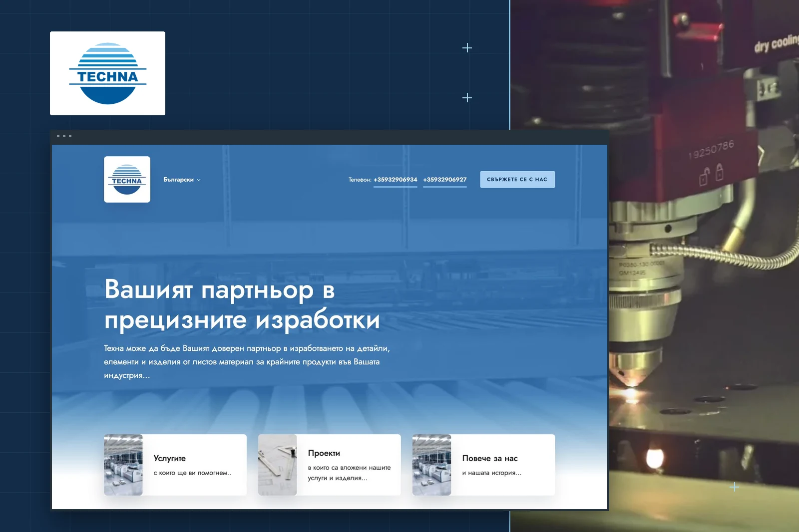
Task: Open the Услугите card
Action: click(x=175, y=465)
